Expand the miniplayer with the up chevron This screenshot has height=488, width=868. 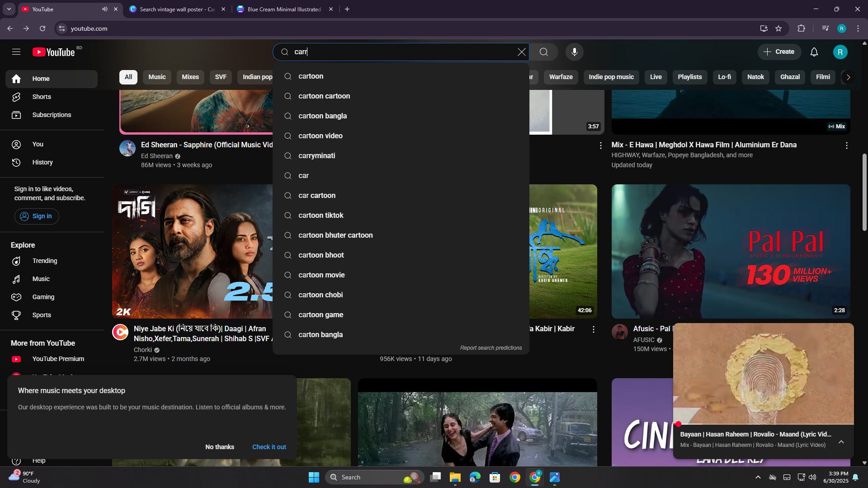click(x=841, y=442)
